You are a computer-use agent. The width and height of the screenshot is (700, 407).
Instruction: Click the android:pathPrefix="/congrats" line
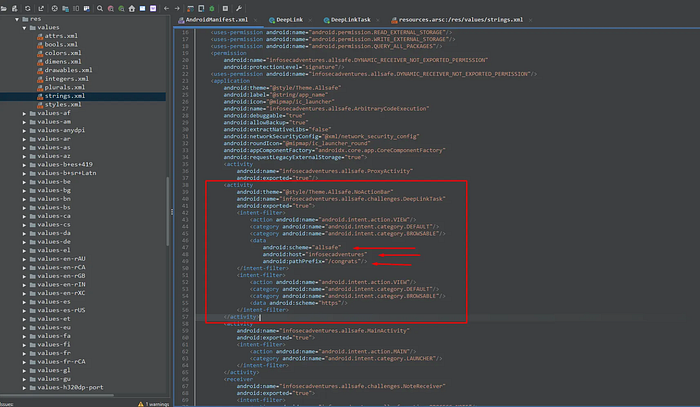315,261
